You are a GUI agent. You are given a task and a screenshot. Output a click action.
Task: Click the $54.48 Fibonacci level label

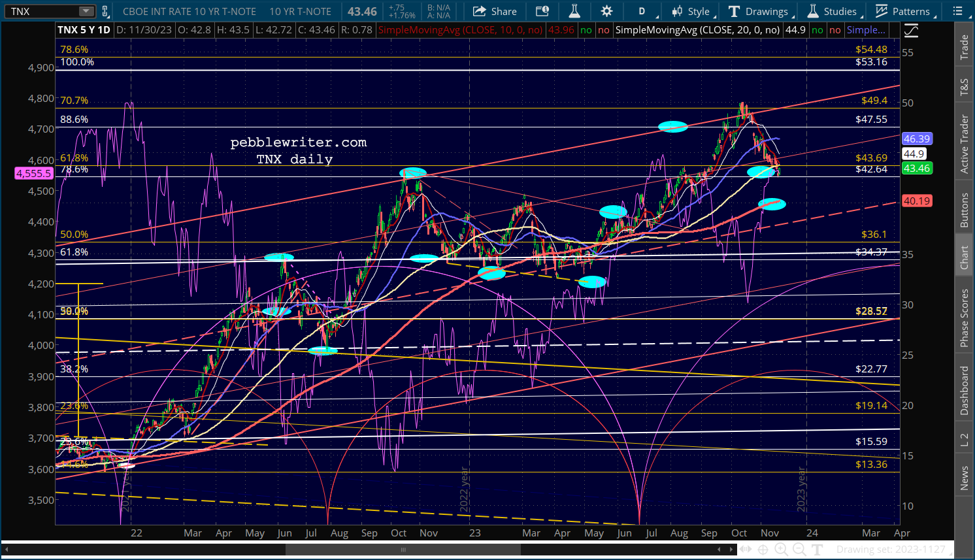coord(871,50)
